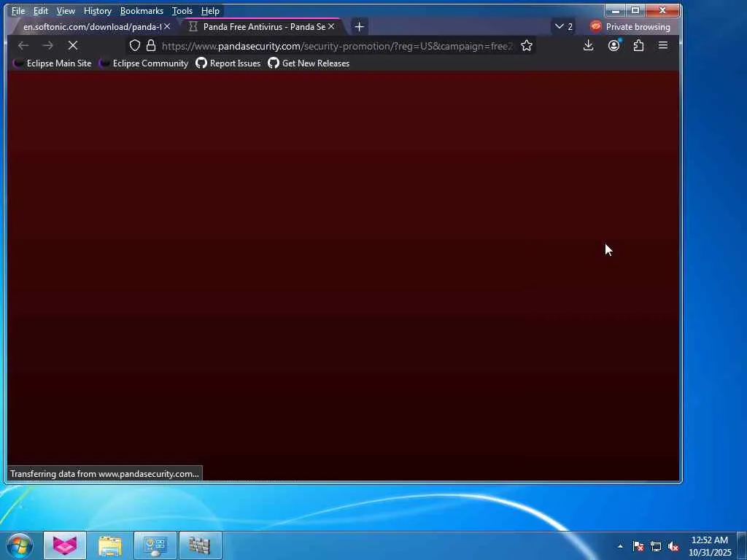747x560 pixels.
Task: Open the application hamburger menu
Action: pyautogui.click(x=662, y=45)
